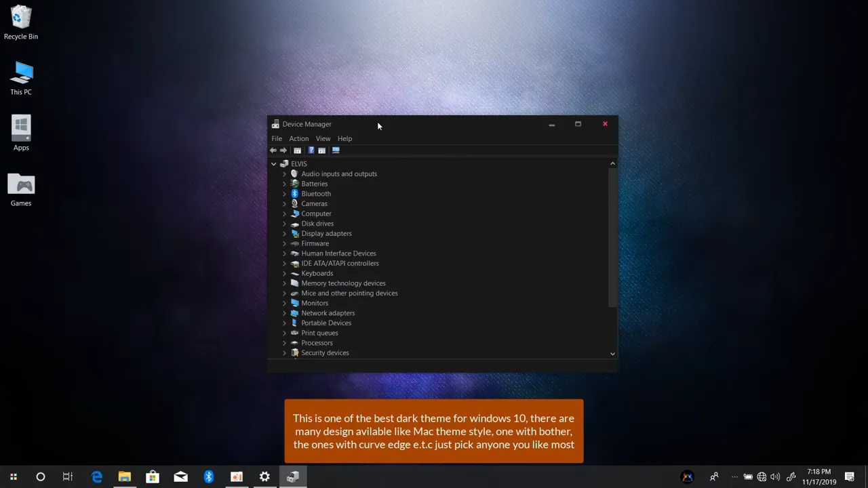
Task: Expand the Monitors category arrow
Action: [284, 303]
